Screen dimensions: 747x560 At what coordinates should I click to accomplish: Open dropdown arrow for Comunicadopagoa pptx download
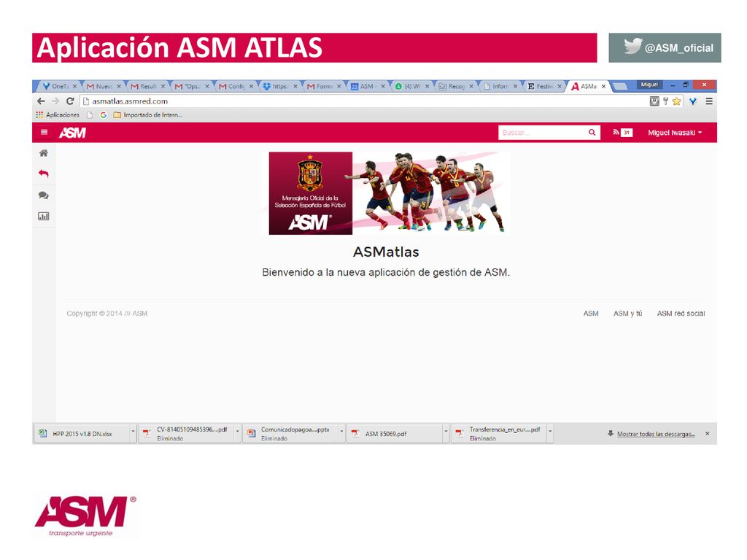click(341, 432)
